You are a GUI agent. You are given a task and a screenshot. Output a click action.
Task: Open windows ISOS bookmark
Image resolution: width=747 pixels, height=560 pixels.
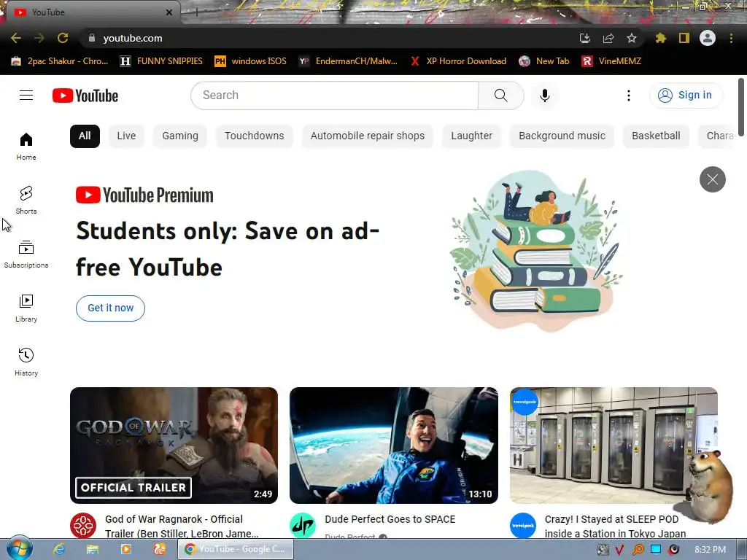(x=251, y=61)
